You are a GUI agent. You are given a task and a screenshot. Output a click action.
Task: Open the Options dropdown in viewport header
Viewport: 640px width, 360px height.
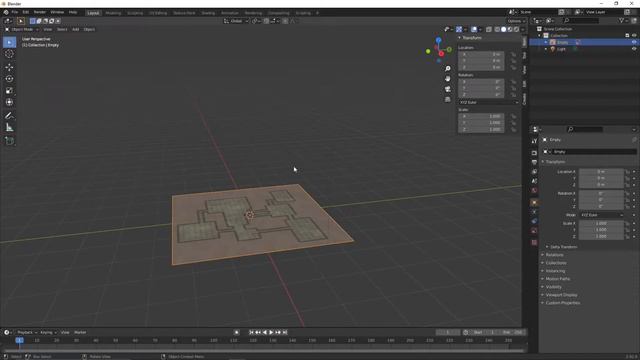tap(516, 21)
